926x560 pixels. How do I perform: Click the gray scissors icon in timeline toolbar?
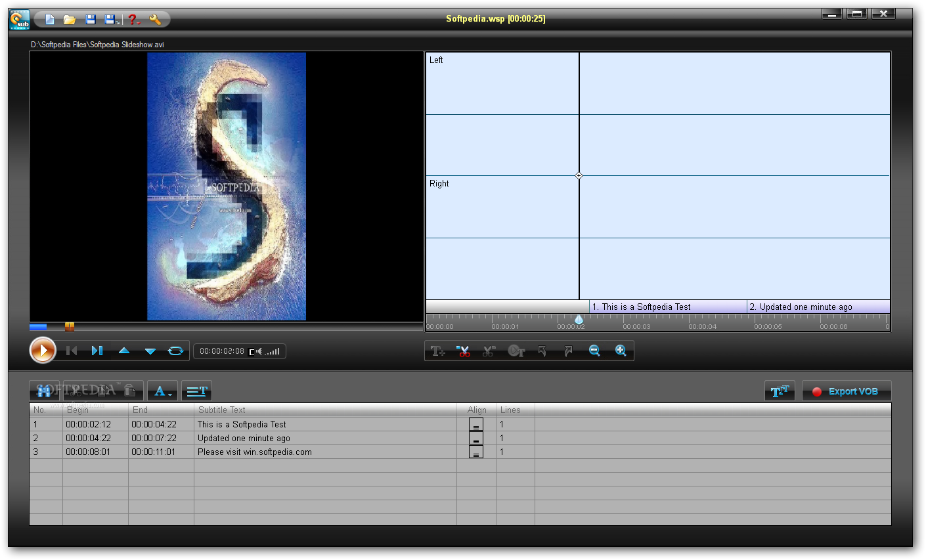(x=489, y=351)
